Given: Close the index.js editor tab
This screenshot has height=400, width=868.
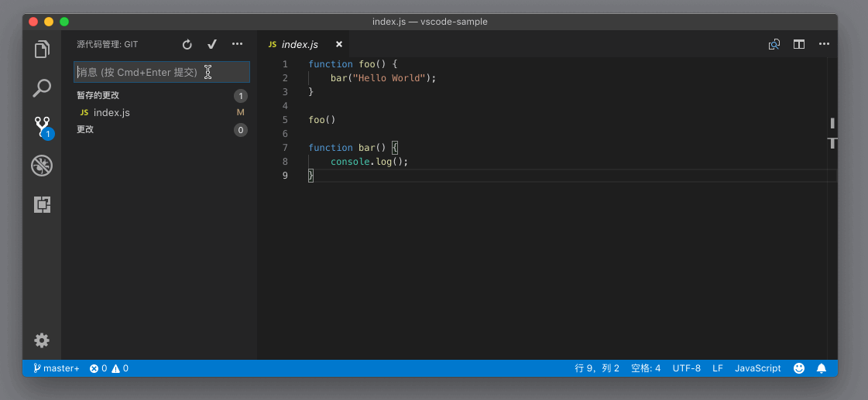Looking at the screenshot, I should coord(338,45).
